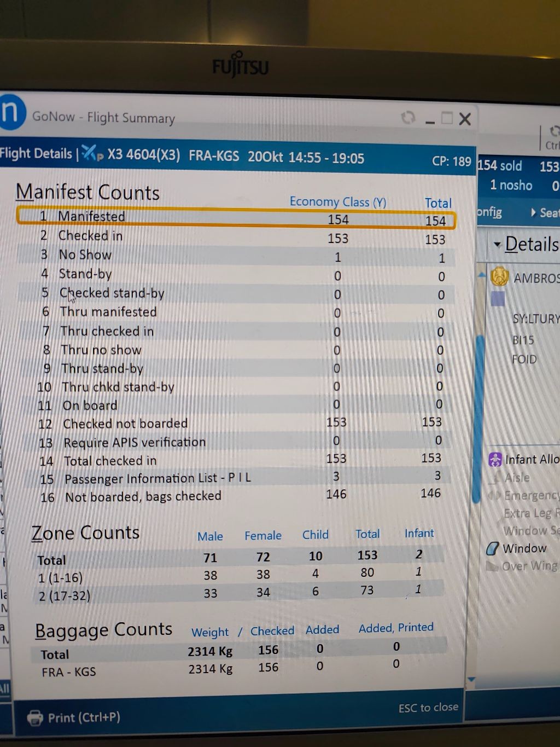Click the scroll down arrow in the right panel
Viewport: 560px width, 747px height.
coord(471,680)
